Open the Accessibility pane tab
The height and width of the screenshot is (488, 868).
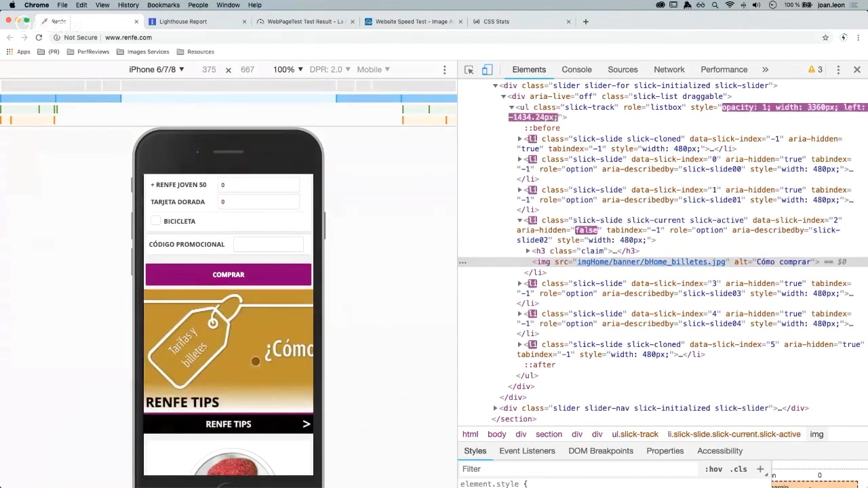tap(720, 451)
